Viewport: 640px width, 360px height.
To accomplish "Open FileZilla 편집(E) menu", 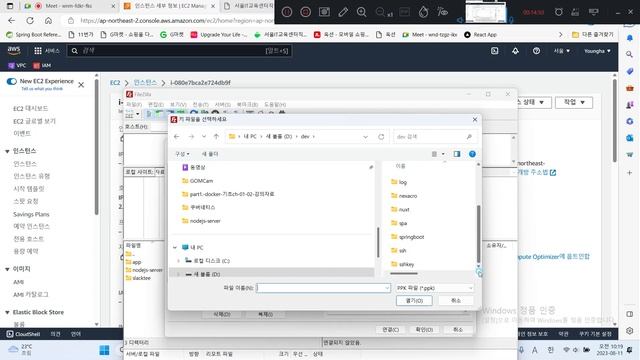I will point(156,105).
